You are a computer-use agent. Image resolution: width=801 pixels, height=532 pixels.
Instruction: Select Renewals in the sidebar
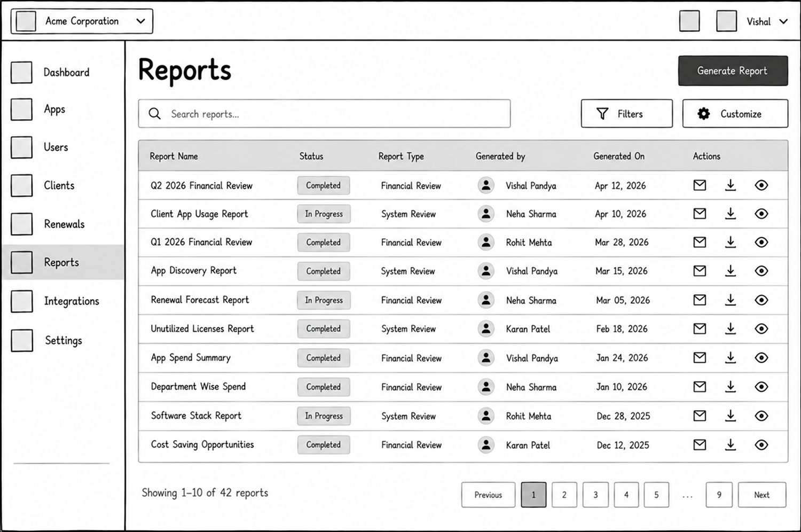point(63,224)
